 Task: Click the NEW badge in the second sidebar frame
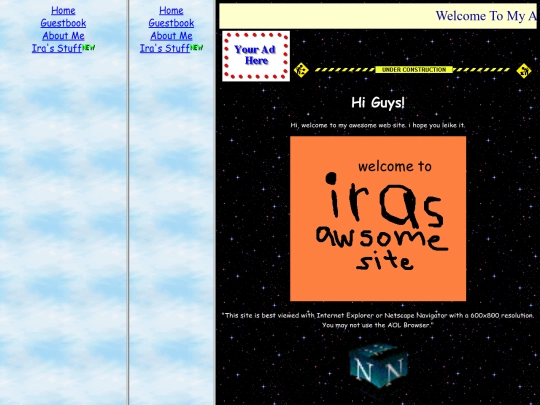(196, 47)
